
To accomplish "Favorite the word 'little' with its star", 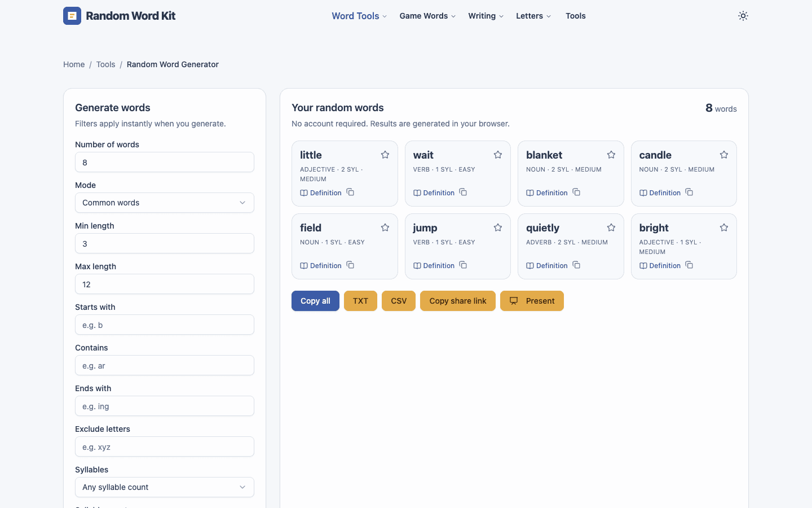I will click(385, 155).
